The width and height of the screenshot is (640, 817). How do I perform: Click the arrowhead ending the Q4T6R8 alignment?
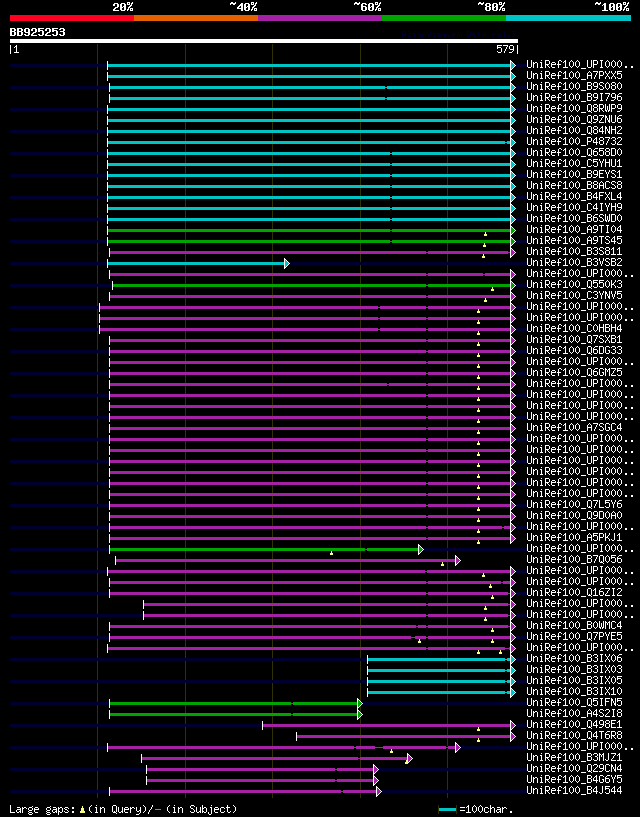coord(513,736)
